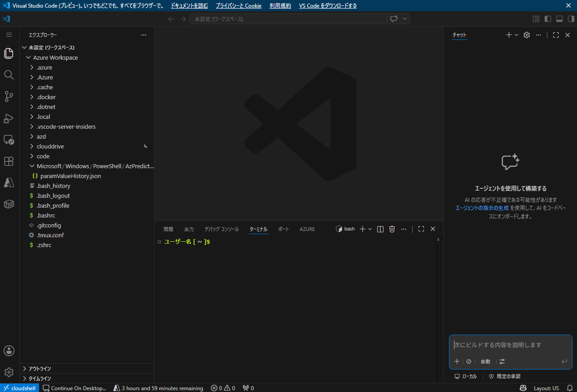This screenshot has width=577, height=392.
Task: Start a new chat with the plus icon
Action: pos(509,35)
